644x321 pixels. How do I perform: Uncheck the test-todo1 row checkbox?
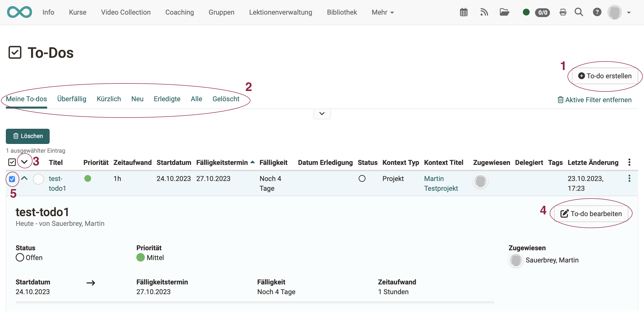pos(12,179)
